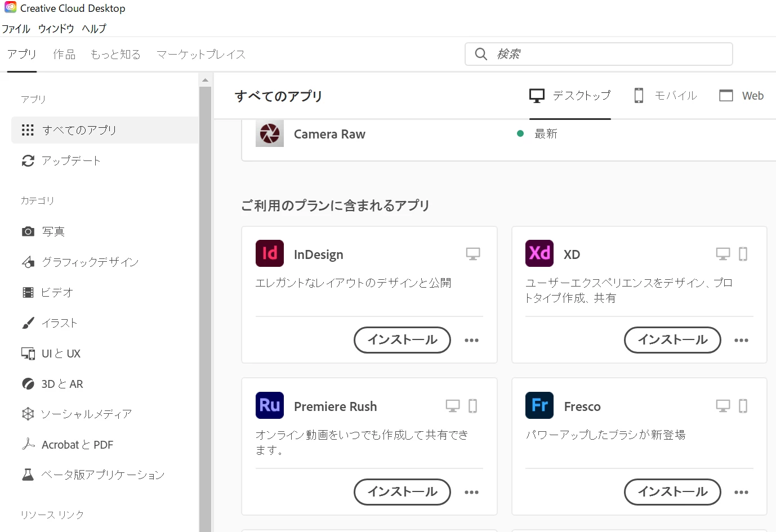Click the search magnifier icon
The height and width of the screenshot is (532, 776).
tap(481, 54)
